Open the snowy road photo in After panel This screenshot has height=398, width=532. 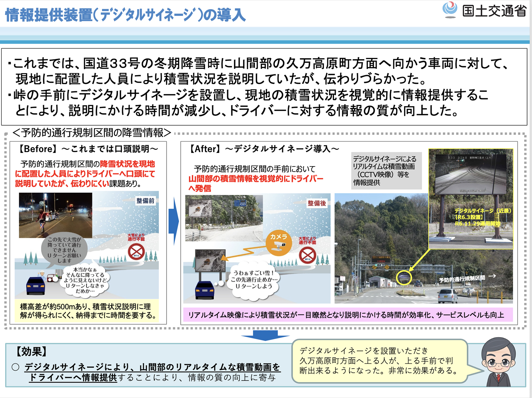(x=224, y=218)
